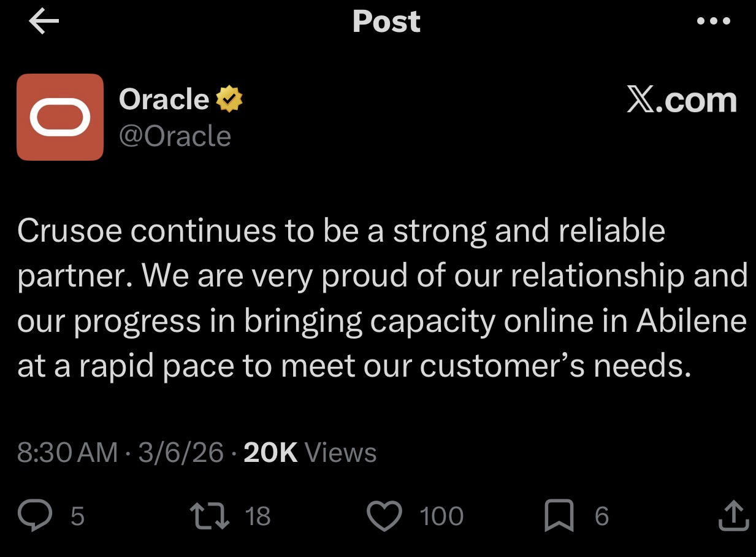Click the gold verified badge
Viewport: 756px width, 557px height.
[228, 100]
